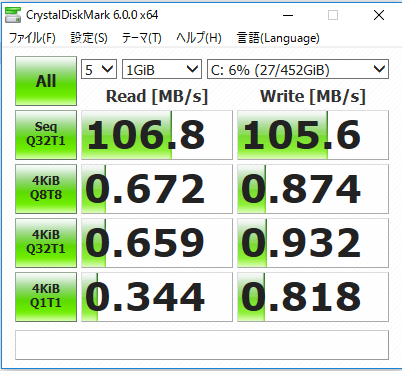Start the 4KiB Q8T8 test
Screen dimensions: 402x371
click(46, 189)
